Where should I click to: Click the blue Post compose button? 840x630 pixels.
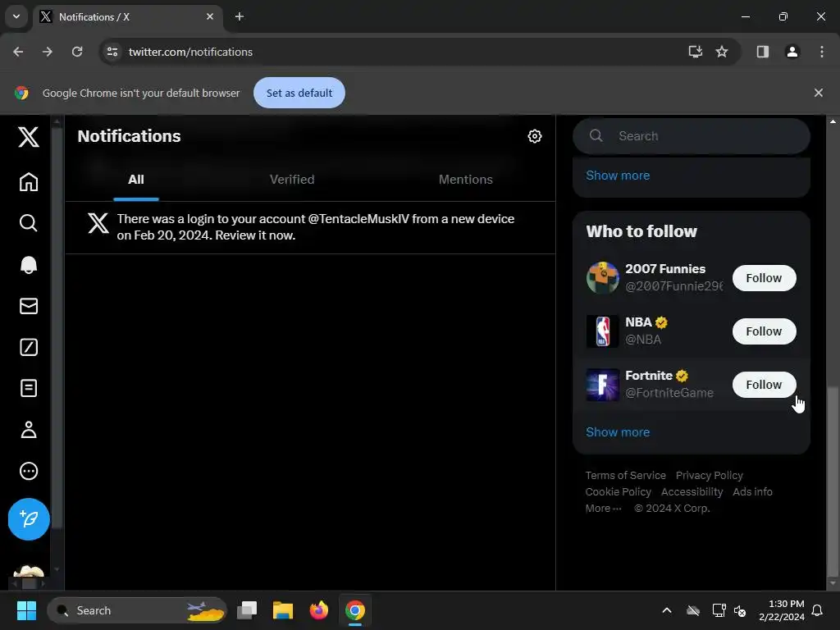tap(29, 519)
